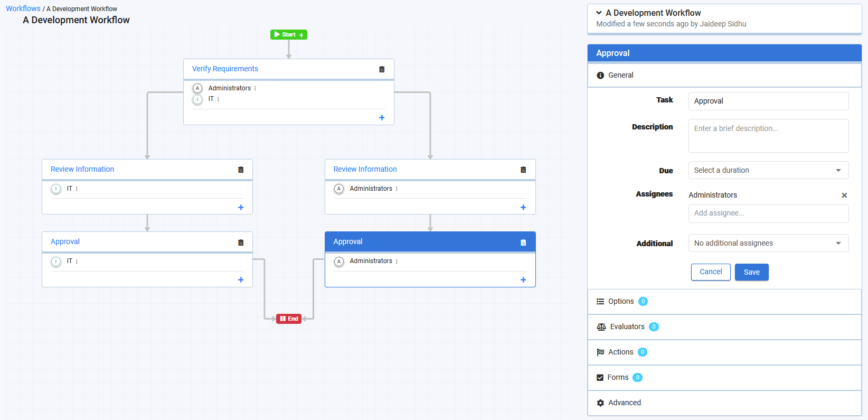Image resolution: width=868 pixels, height=420 pixels.
Task: Click the A badge in selected Approval card
Action: coord(339,262)
